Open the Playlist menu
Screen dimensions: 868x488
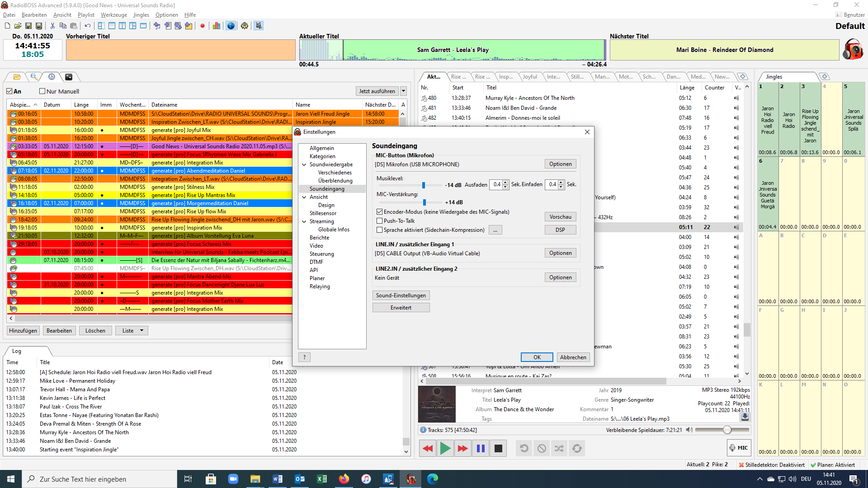tap(86, 15)
